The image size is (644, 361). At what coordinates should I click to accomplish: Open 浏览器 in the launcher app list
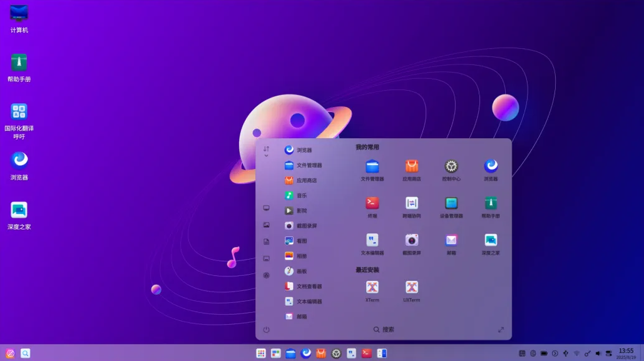tap(298, 150)
